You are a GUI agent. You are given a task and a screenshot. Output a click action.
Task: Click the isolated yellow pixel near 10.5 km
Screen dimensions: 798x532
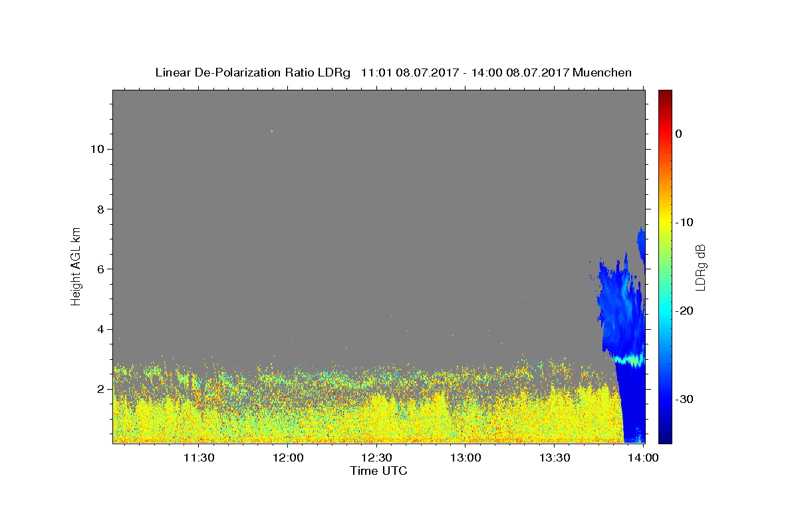272,131
